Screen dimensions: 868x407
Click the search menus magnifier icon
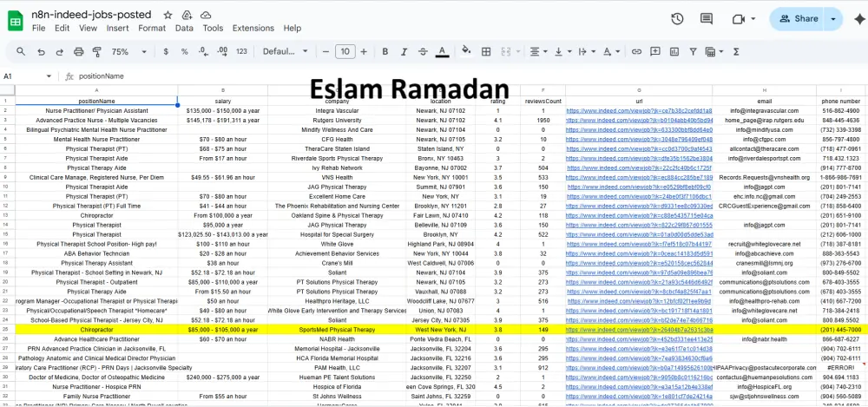[21, 51]
